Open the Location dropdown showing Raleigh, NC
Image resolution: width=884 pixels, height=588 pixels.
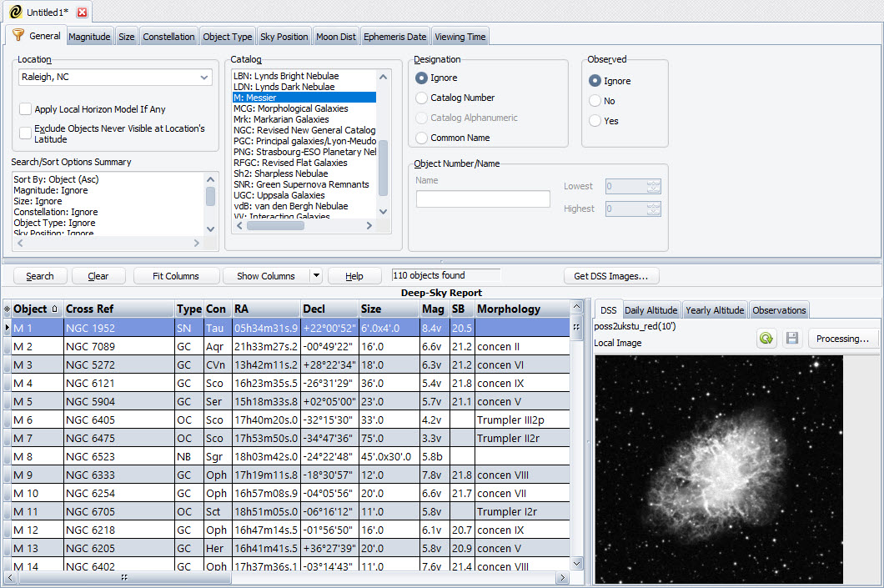[204, 78]
